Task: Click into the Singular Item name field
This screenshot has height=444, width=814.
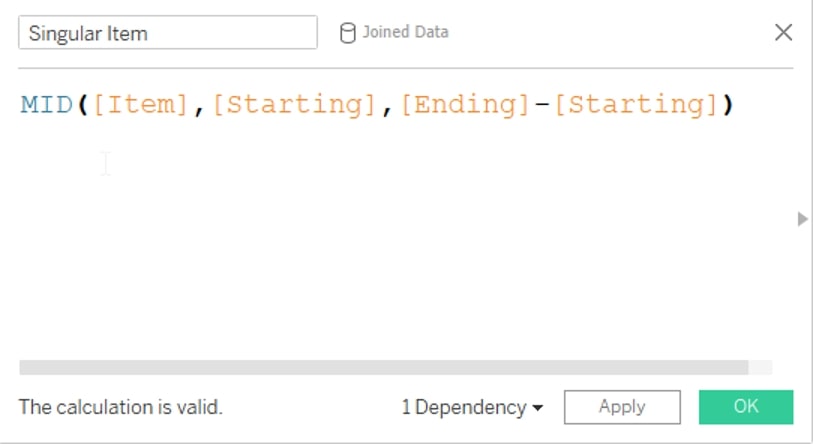Action: [x=168, y=33]
